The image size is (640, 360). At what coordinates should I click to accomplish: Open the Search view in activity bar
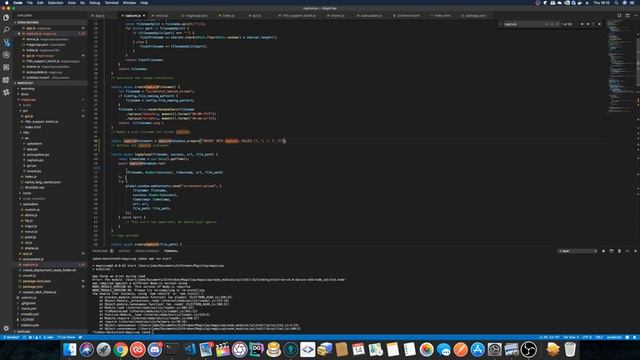tap(6, 30)
